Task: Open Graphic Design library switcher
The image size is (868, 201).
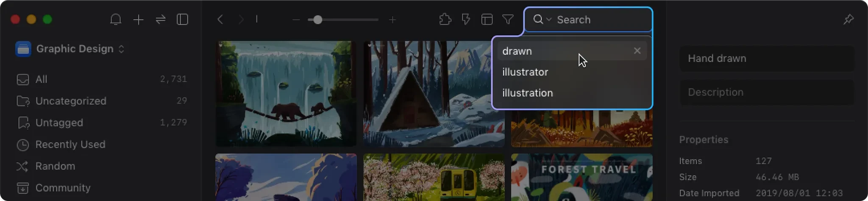Action: (70, 49)
